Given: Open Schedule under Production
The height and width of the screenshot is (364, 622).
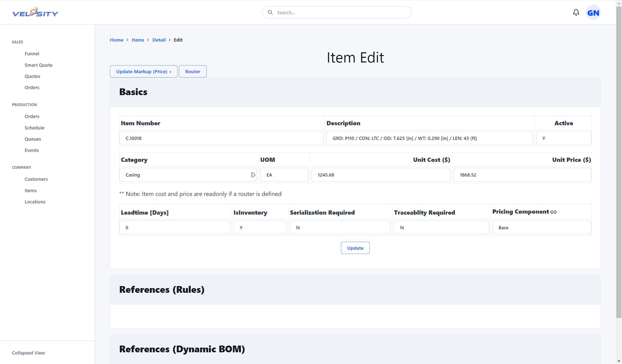Looking at the screenshot, I should (x=34, y=128).
